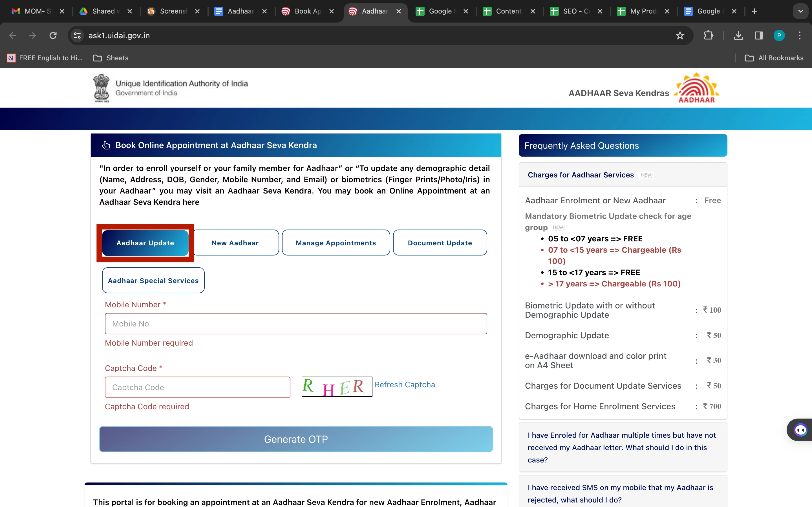Image resolution: width=812 pixels, height=507 pixels.
Task: Click inside the Mobile No. input field
Action: pyautogui.click(x=295, y=323)
